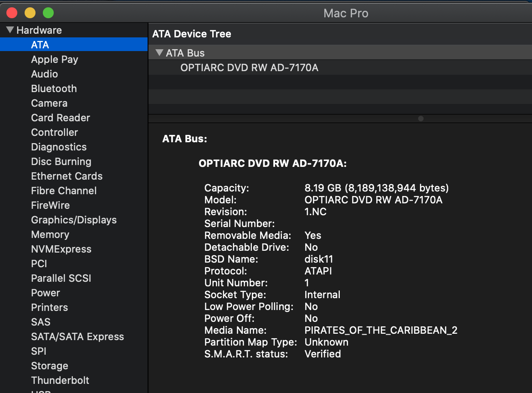Select Apple Pay in the sidebar
Image resolution: width=532 pixels, height=393 pixels.
54,59
